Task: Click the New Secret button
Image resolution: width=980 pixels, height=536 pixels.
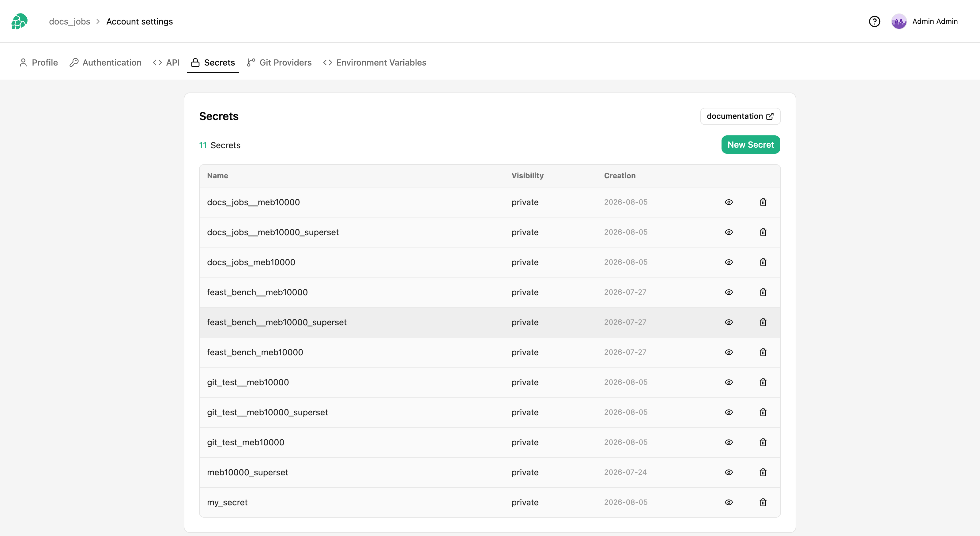Action: tap(751, 145)
